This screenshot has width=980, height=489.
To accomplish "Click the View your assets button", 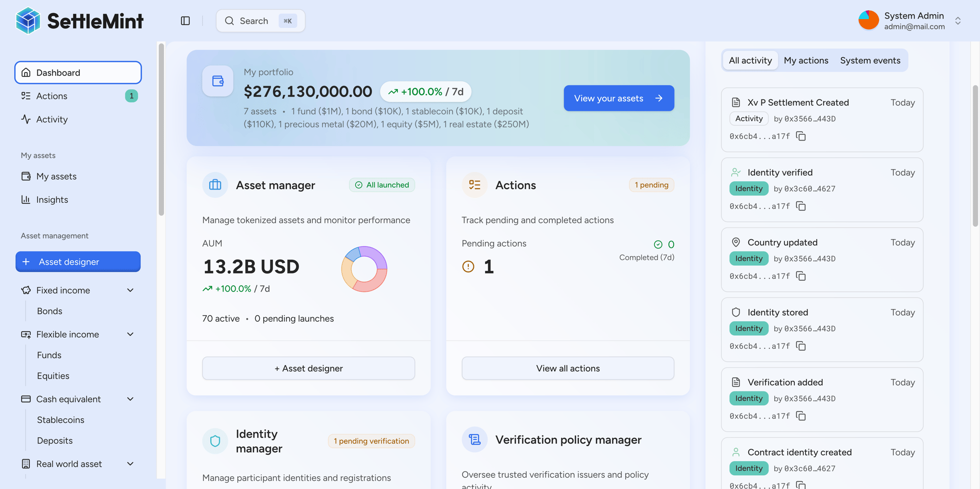I will click(619, 98).
